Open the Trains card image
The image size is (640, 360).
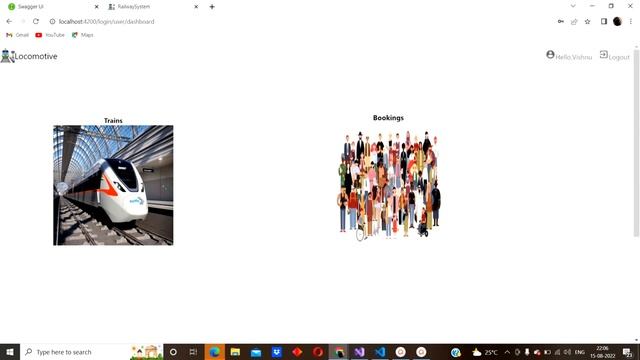(113, 185)
